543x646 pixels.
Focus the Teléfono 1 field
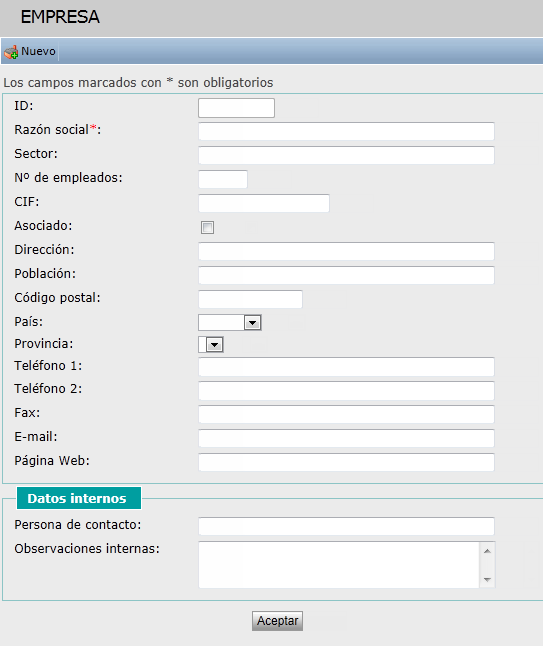346,367
